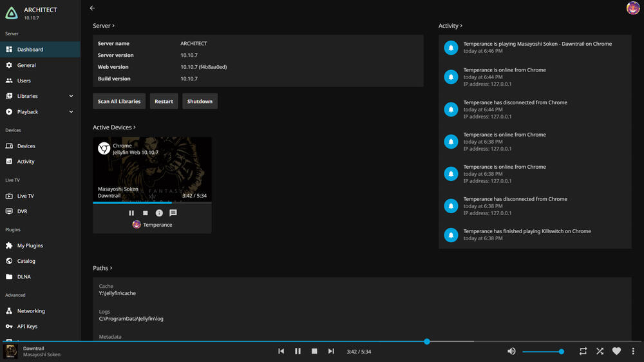Stop playback in the bottom player bar
Image resolution: width=644 pixels, height=362 pixels.
click(314, 351)
